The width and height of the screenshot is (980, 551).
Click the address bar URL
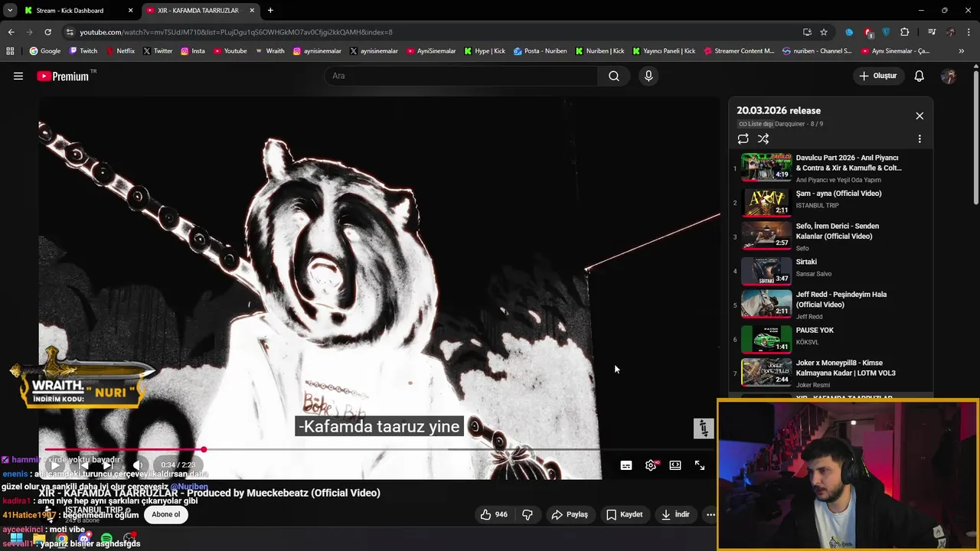236,32
